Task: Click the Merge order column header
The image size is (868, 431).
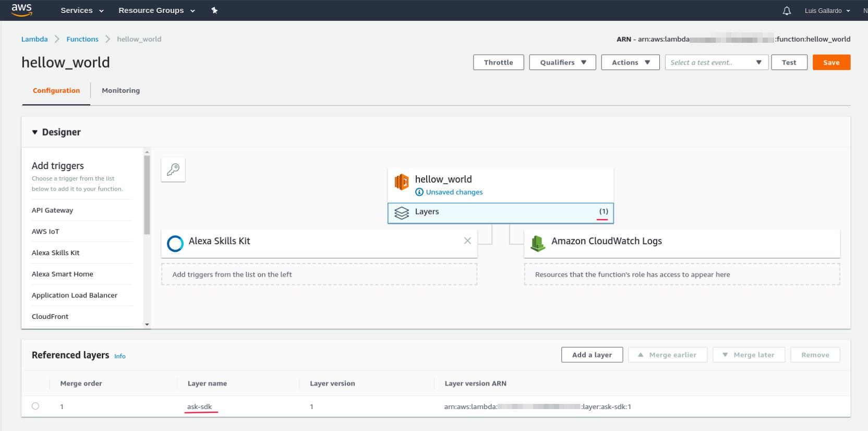Action: point(81,384)
